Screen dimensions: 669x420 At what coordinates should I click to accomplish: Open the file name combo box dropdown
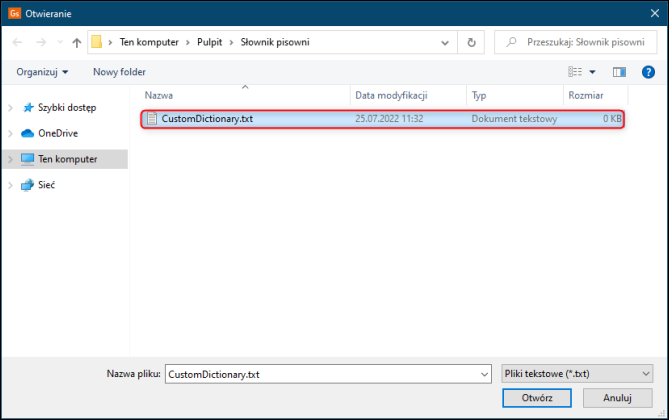click(484, 374)
